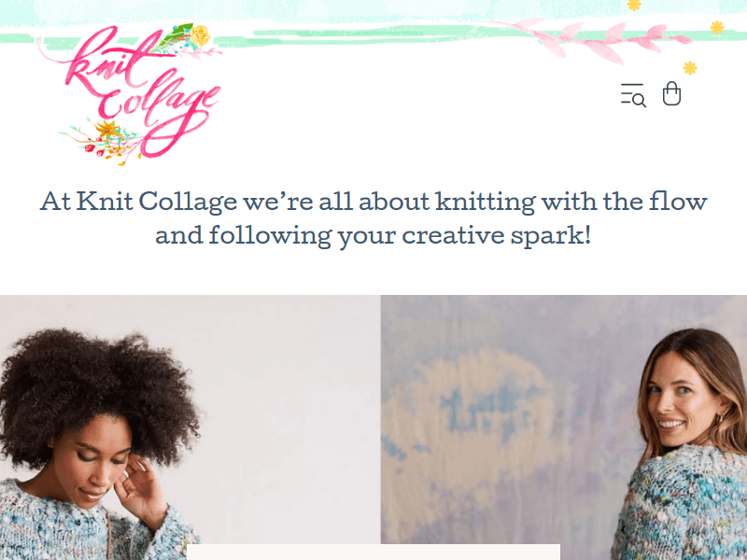Click the yellow asterisk accent near the cart

(689, 67)
